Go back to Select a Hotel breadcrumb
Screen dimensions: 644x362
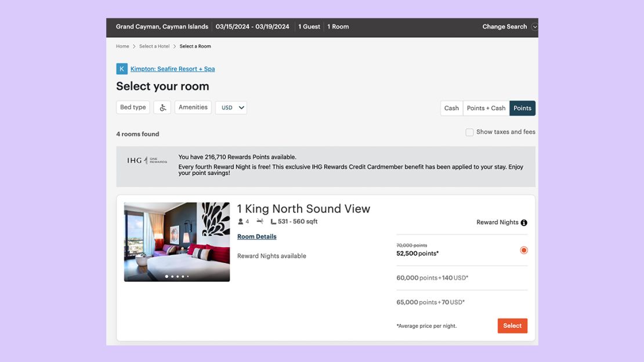point(154,46)
